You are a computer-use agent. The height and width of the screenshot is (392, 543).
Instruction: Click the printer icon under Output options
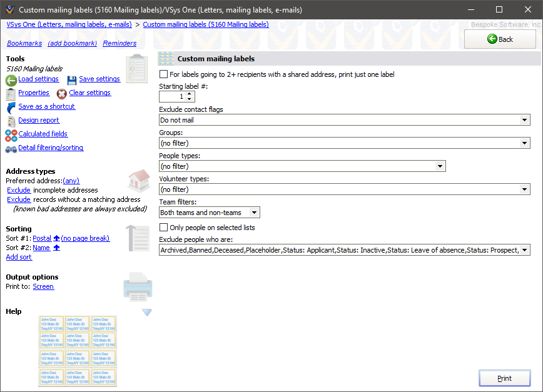coord(138,287)
